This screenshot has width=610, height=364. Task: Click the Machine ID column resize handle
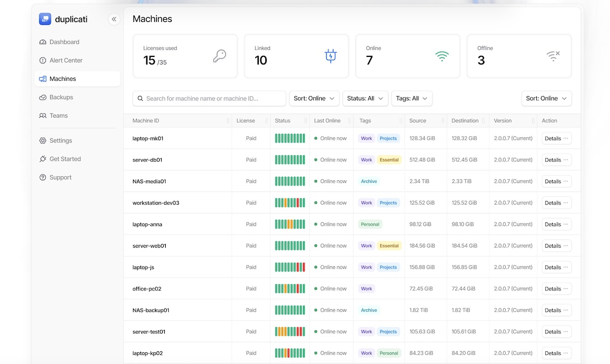coord(228,121)
